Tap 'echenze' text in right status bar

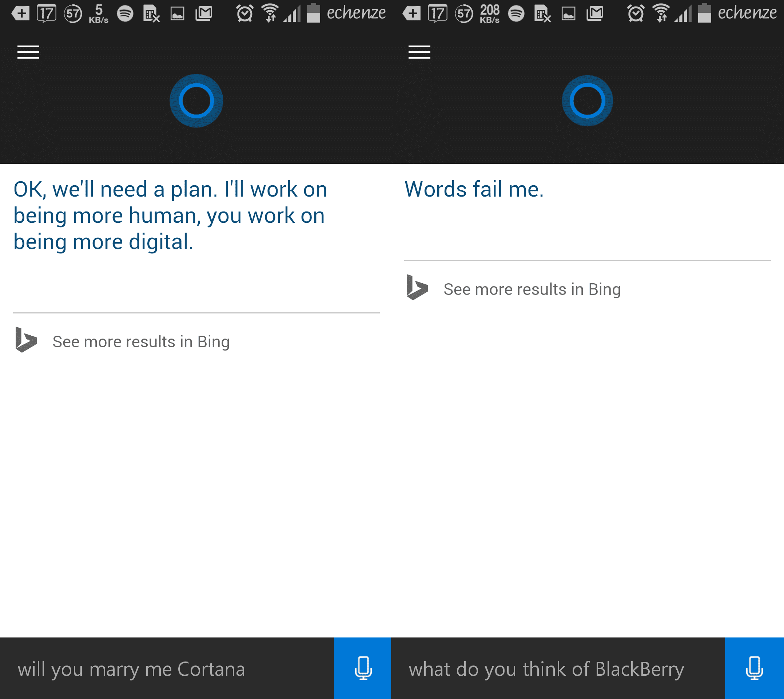click(x=747, y=13)
